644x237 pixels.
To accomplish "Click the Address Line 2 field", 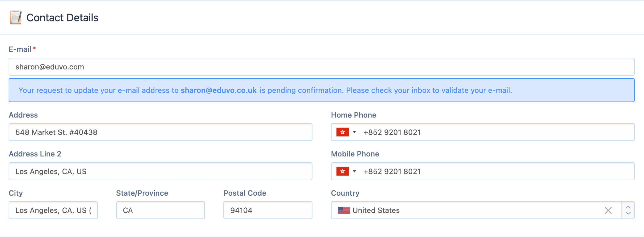I will click(x=161, y=171).
